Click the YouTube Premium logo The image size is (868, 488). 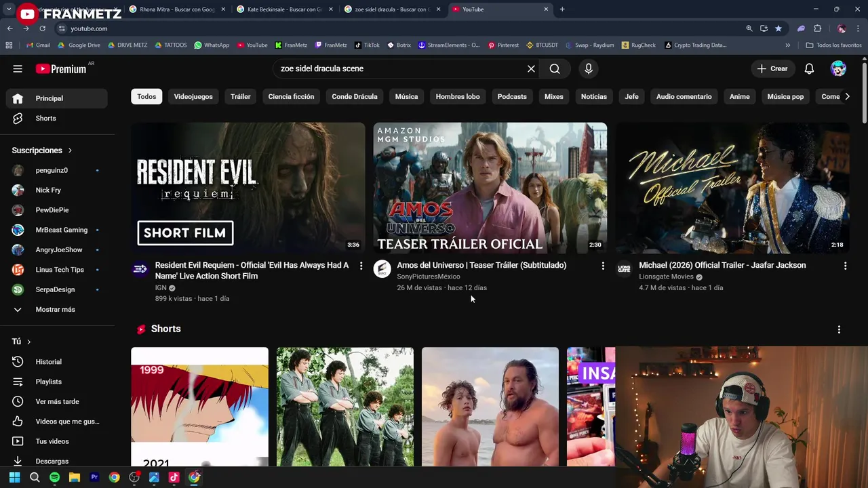tap(61, 68)
